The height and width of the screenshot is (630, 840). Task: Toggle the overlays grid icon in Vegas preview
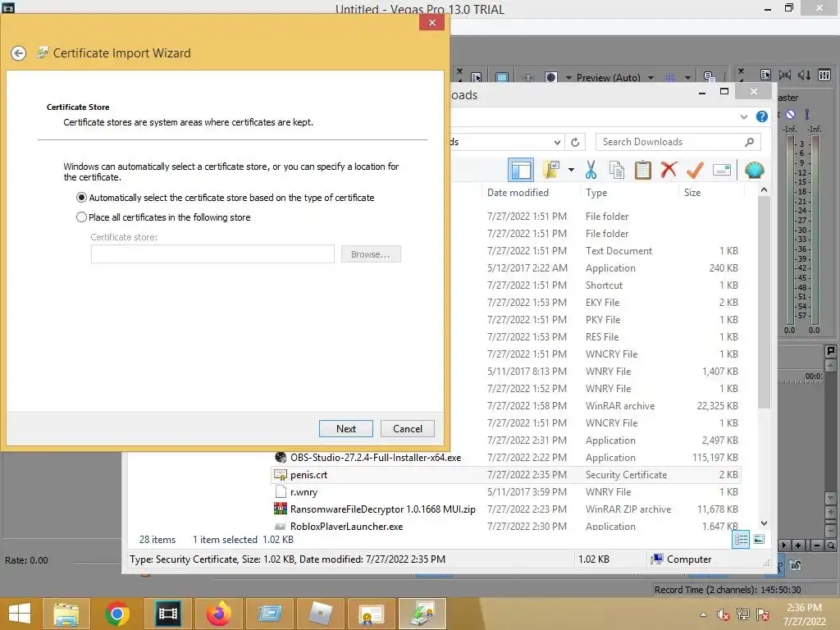[669, 78]
